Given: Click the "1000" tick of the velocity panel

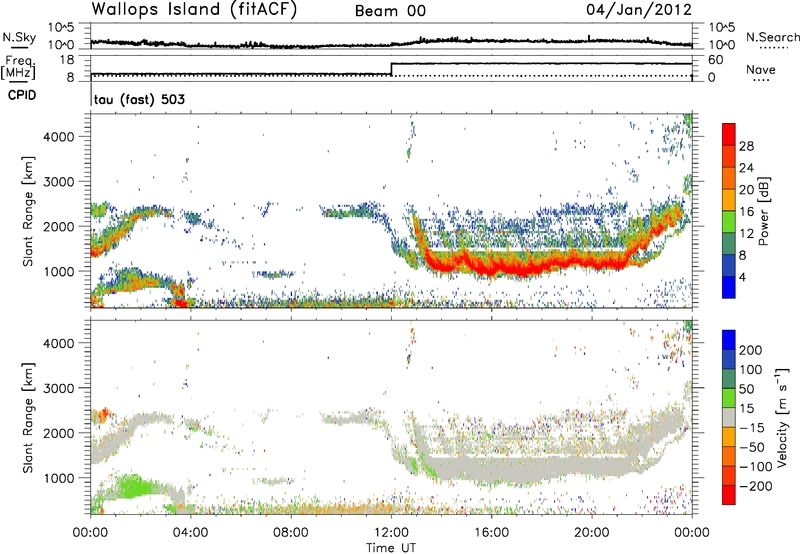Looking at the screenshot, I should coord(58,478).
